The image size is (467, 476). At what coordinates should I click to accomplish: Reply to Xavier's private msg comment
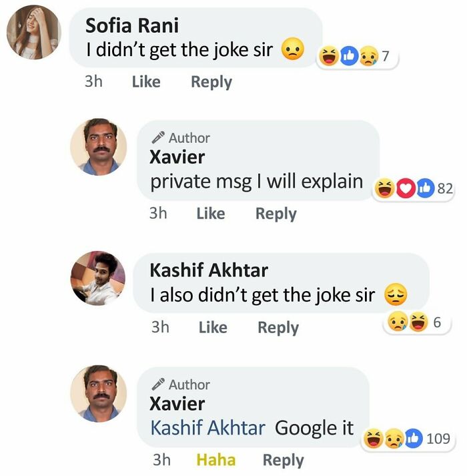[x=276, y=214]
